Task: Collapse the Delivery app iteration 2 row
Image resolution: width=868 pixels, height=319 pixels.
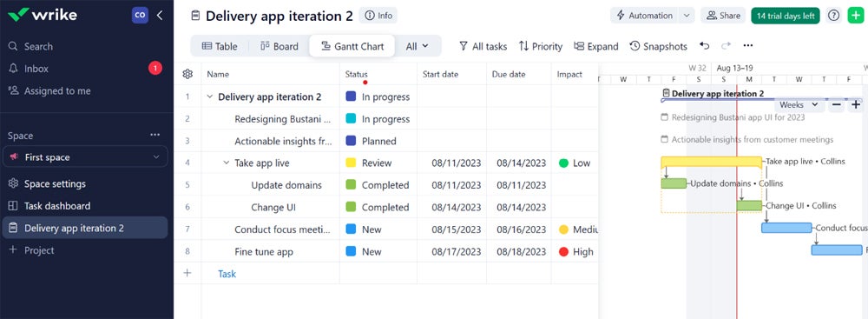Action: point(210,96)
